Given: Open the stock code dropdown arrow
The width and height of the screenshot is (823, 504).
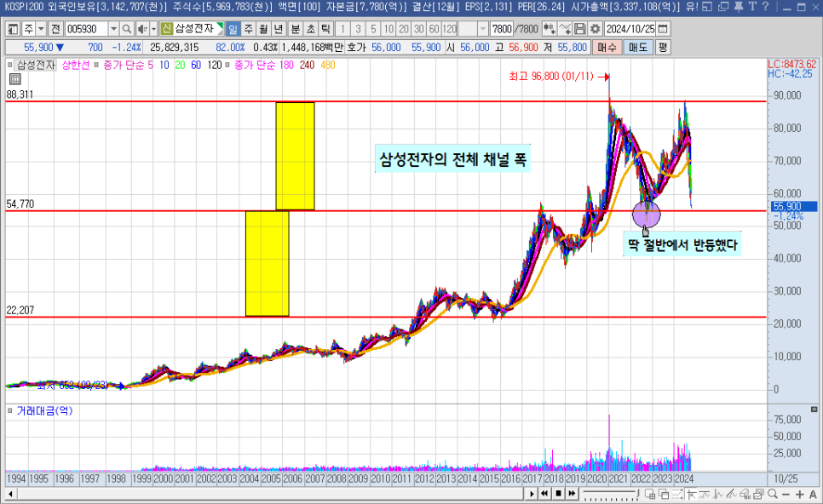Looking at the screenshot, I should 113,29.
